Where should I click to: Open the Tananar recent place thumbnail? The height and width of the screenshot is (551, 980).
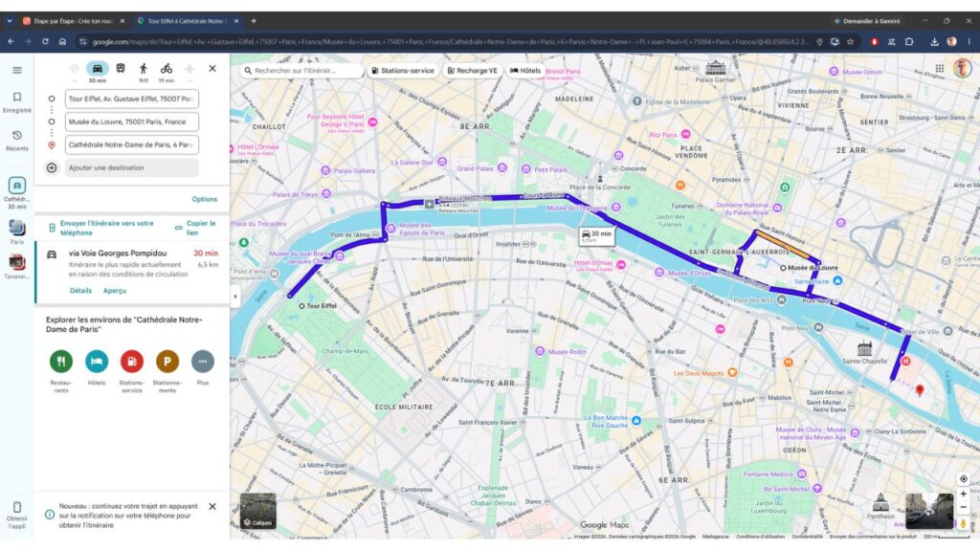(x=17, y=262)
